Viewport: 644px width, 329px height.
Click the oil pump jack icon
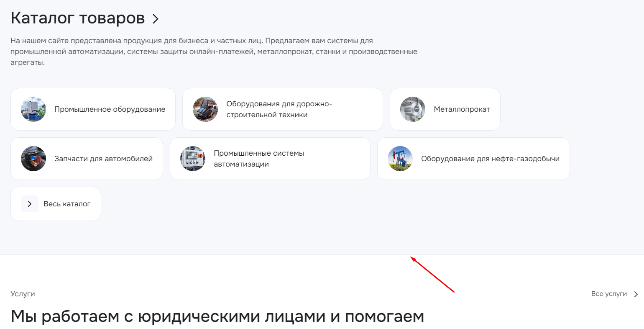point(400,159)
